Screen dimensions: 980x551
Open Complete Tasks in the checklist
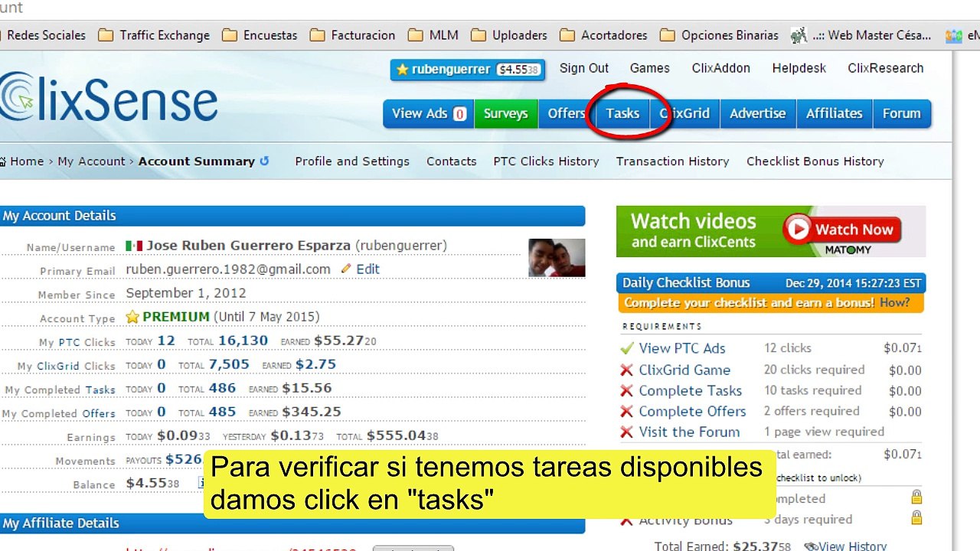point(691,391)
